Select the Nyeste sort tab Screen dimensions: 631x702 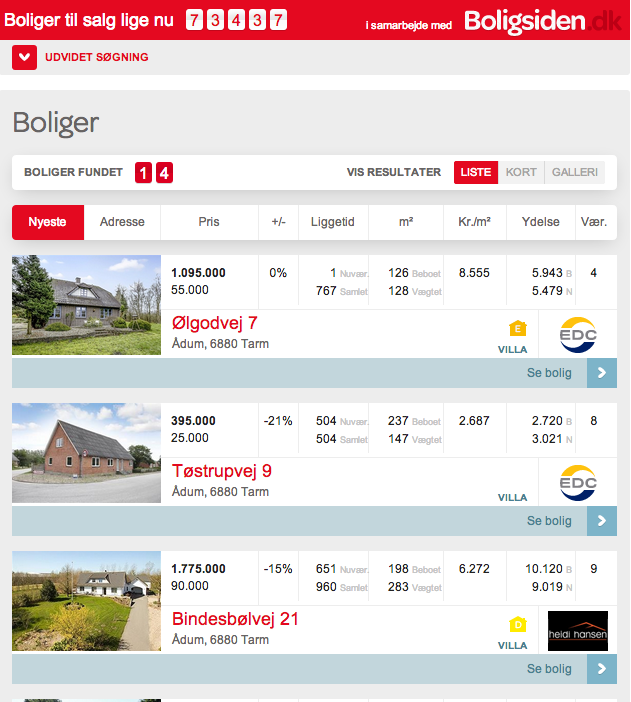(47, 222)
